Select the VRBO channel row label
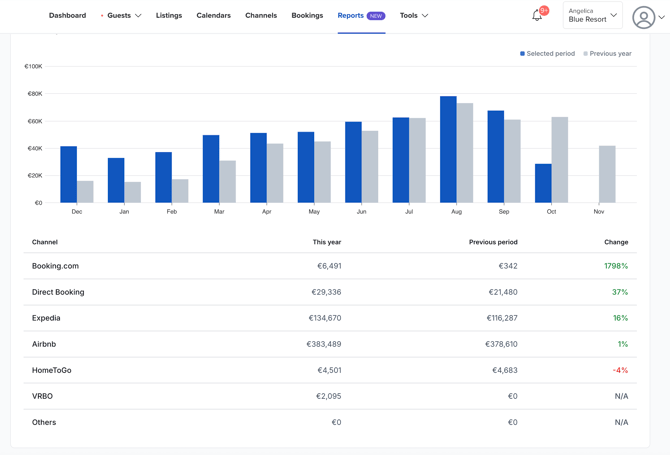Screen dimensions: 670x455 point(42,396)
